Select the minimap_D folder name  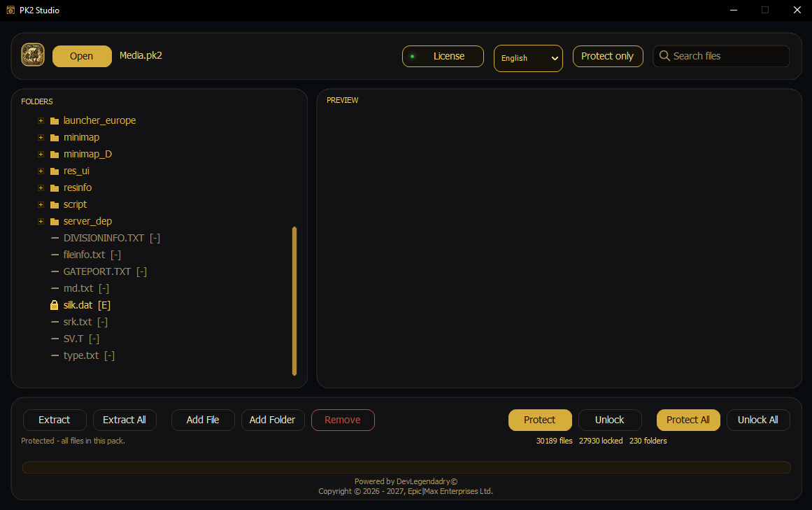tap(87, 155)
